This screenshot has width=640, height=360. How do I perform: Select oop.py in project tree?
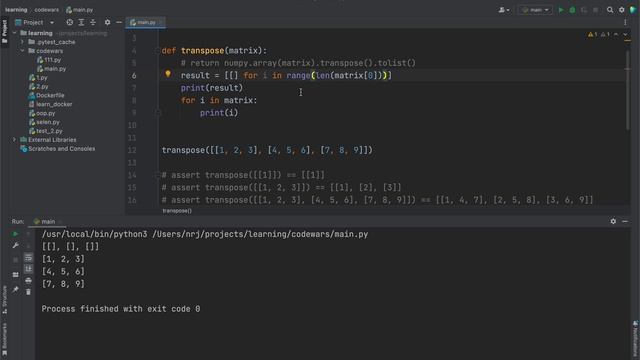(x=42, y=113)
